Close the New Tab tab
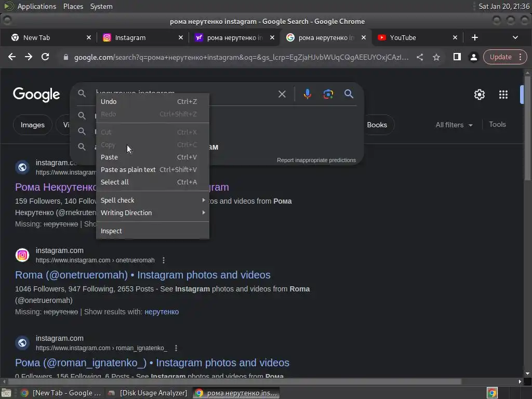Viewport: 532px width, 399px height. click(x=88, y=37)
